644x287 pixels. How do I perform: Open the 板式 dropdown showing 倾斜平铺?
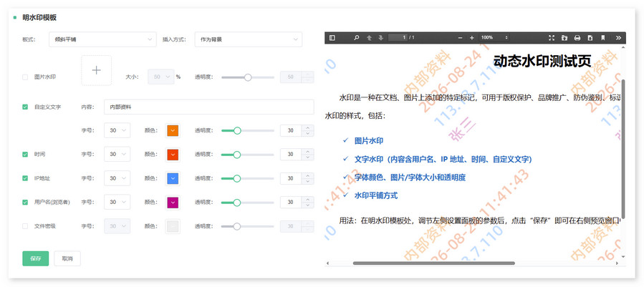(x=102, y=39)
